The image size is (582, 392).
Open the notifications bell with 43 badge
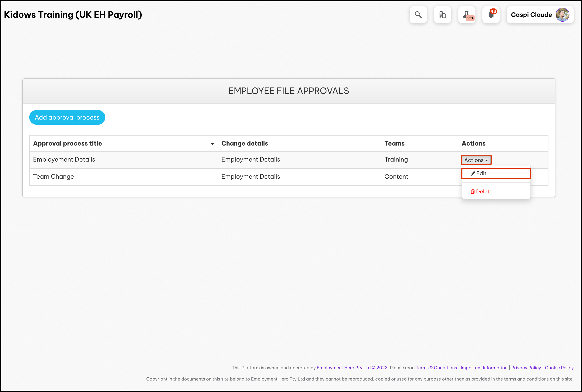[x=491, y=15]
